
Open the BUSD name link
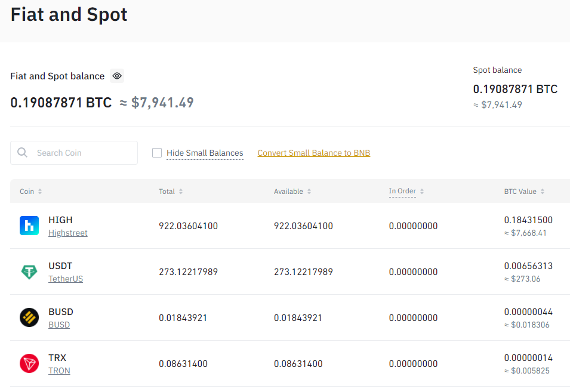[x=59, y=325]
